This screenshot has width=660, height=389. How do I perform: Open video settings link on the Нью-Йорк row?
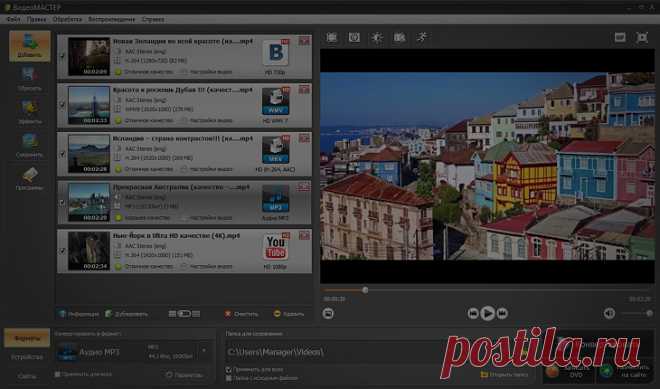pos(207,266)
